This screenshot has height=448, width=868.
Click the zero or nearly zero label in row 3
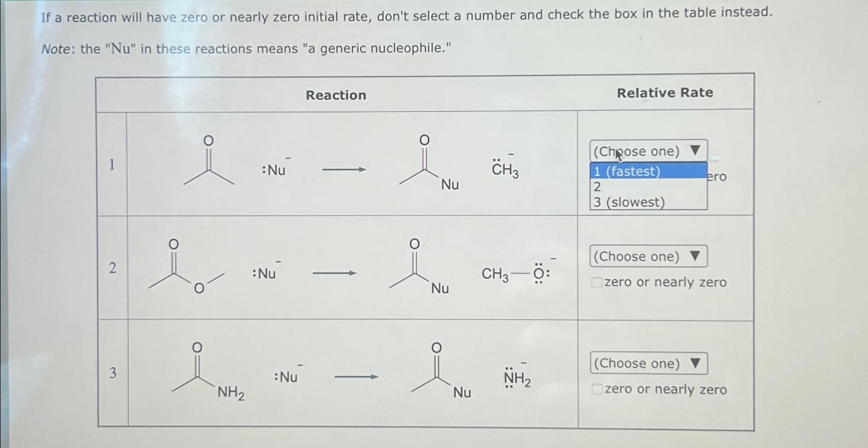665,390
